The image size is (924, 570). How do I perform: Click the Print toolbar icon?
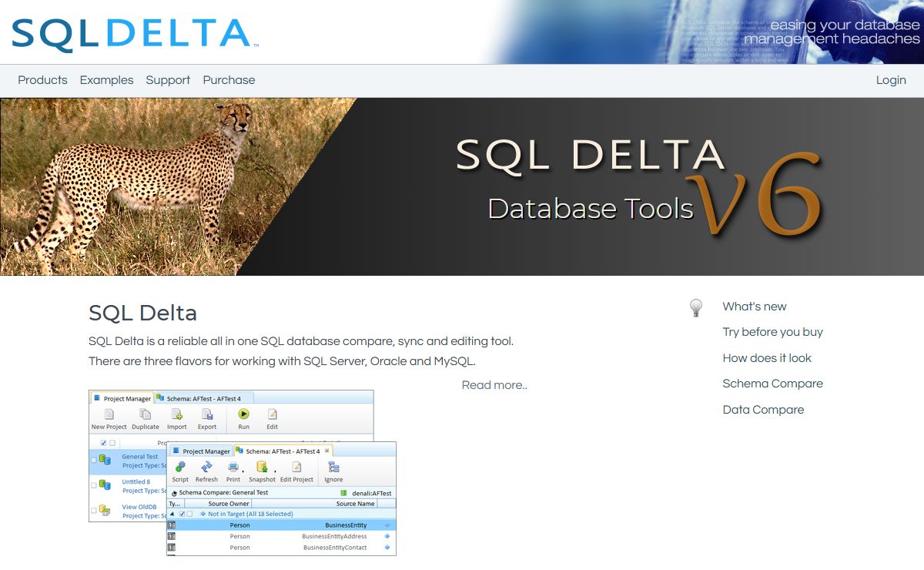pyautogui.click(x=233, y=467)
